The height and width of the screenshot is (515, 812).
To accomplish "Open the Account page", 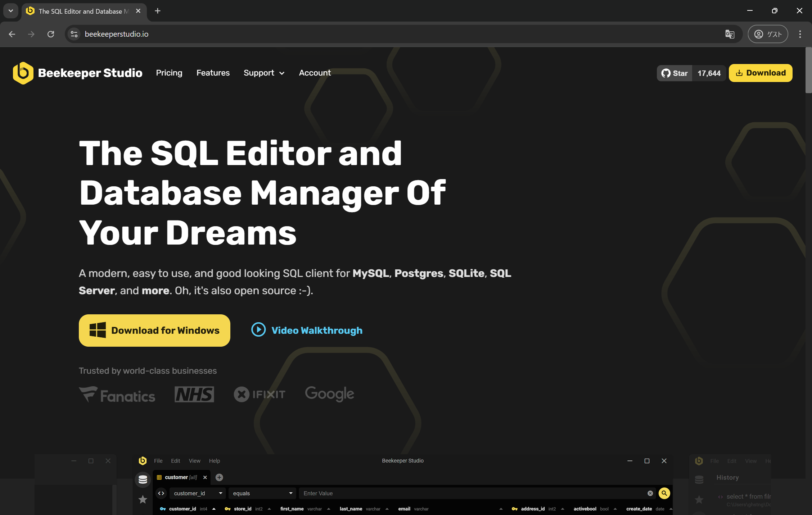I will pos(315,73).
